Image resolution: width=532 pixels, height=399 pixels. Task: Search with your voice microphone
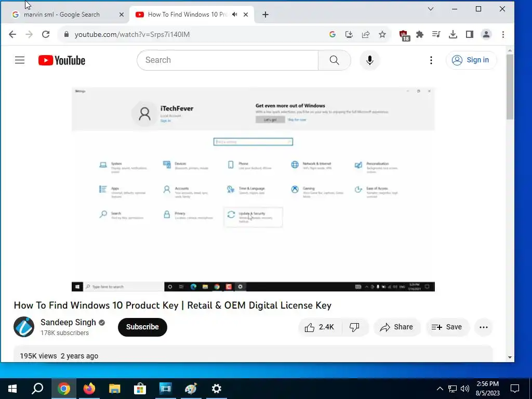pyautogui.click(x=370, y=60)
